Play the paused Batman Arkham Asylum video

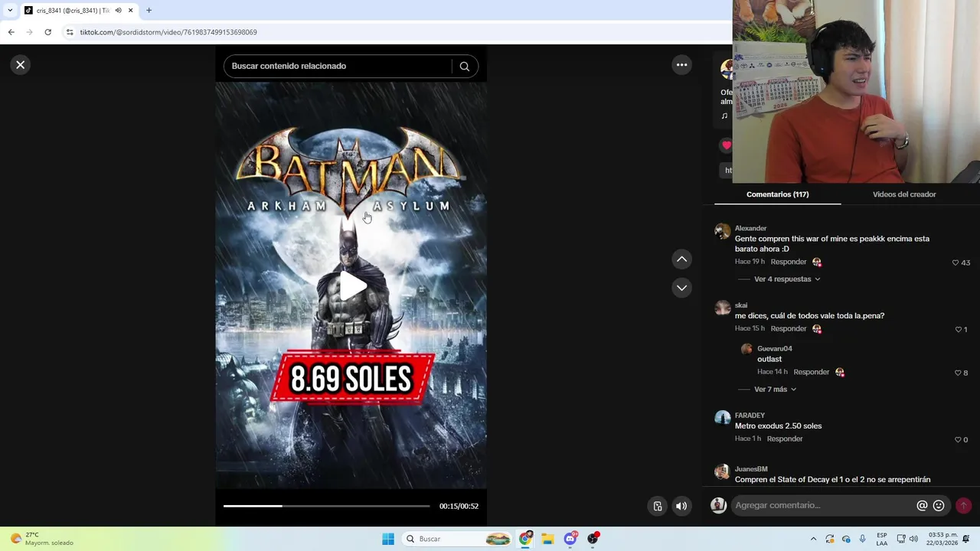[x=351, y=285]
